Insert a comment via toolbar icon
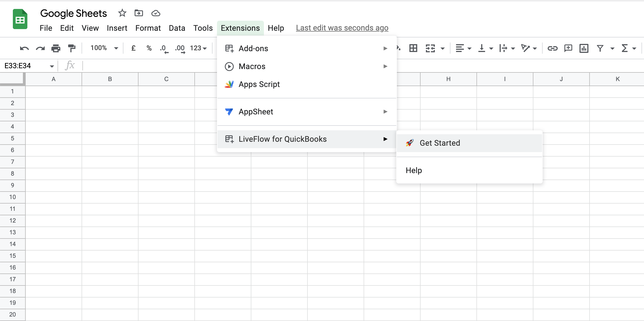This screenshot has width=644, height=321. coord(568,48)
